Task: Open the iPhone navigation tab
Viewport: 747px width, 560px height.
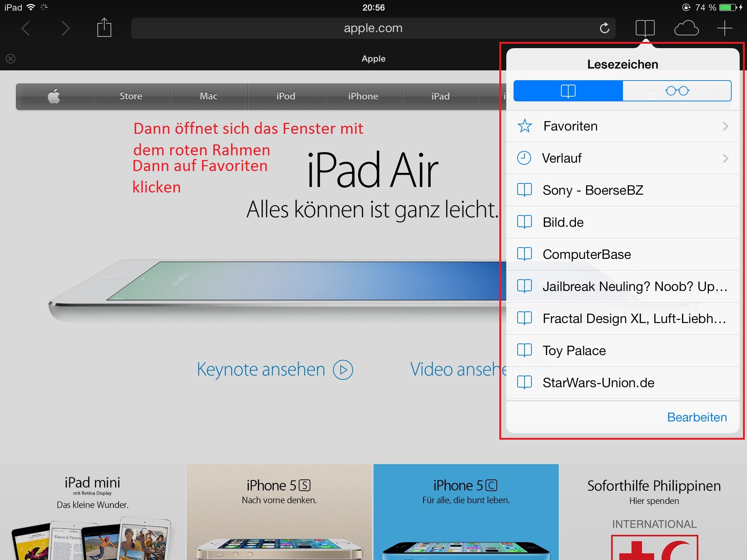Action: (x=363, y=96)
